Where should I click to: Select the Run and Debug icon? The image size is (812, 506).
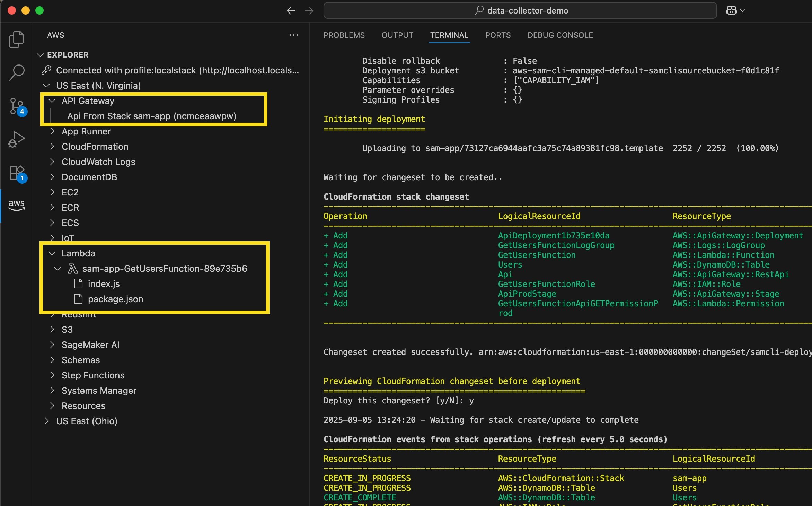click(x=16, y=139)
